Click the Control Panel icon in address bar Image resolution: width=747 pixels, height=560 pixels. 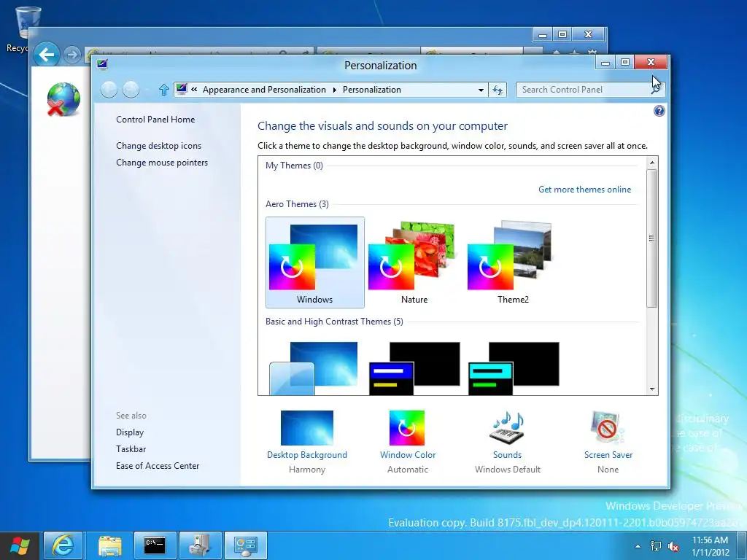(x=182, y=89)
